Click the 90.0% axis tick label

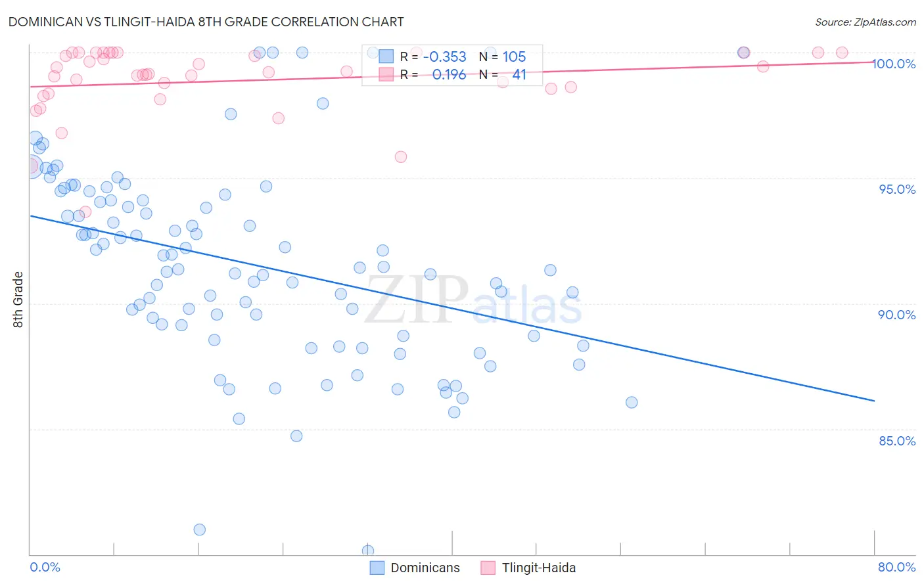pyautogui.click(x=897, y=315)
